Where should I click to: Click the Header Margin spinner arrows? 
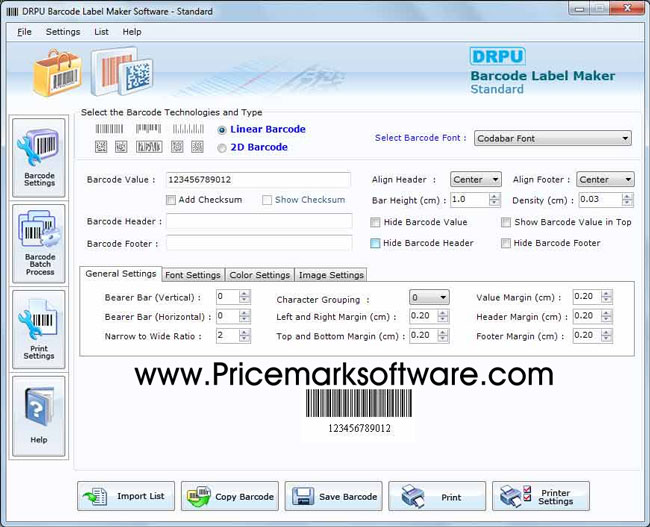click(x=606, y=316)
